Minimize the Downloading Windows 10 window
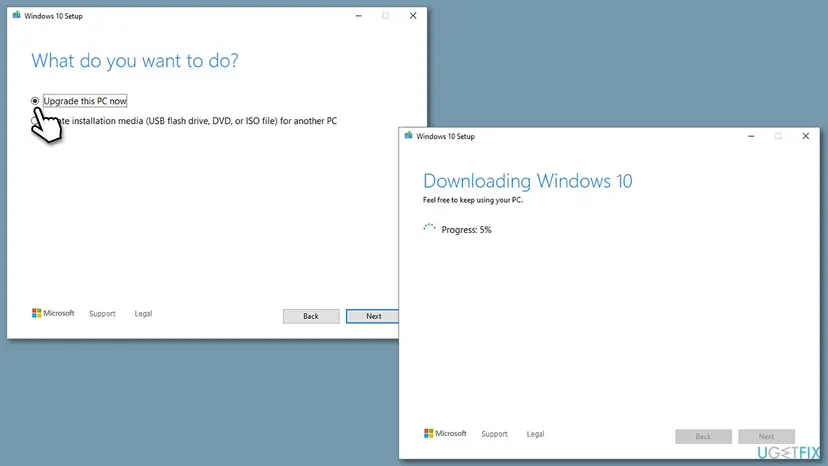828x466 pixels. point(751,136)
